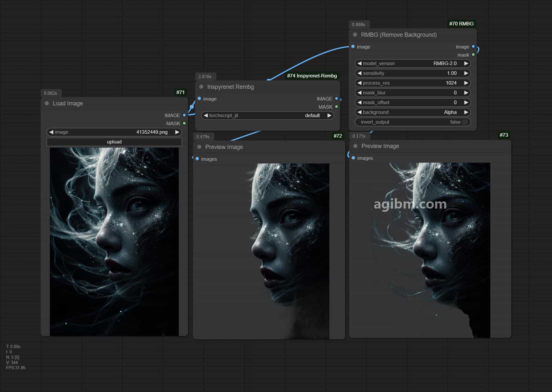Click Load Image IMAGE output port
Screen dimensions: 552x392
184,115
